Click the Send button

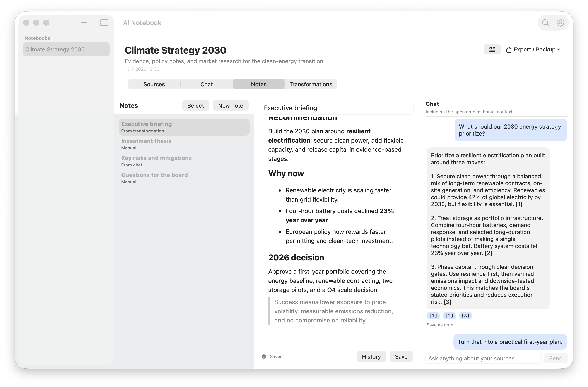pos(556,358)
